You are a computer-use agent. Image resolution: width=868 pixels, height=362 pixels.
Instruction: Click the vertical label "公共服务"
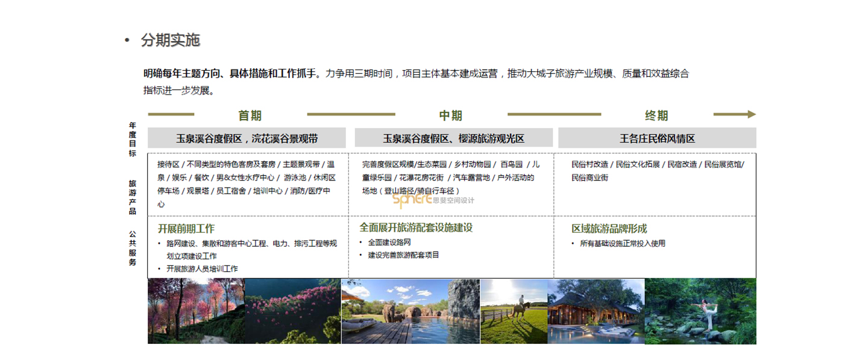click(132, 248)
